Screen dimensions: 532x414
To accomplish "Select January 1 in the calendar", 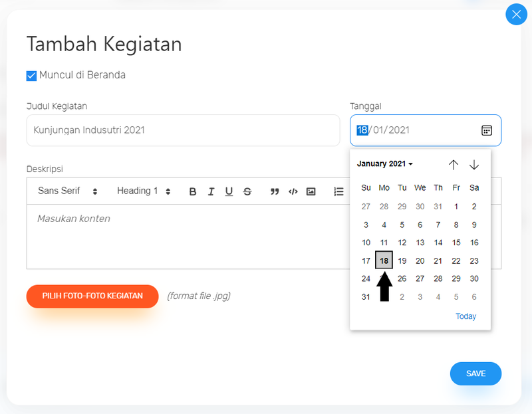I will [x=456, y=207].
